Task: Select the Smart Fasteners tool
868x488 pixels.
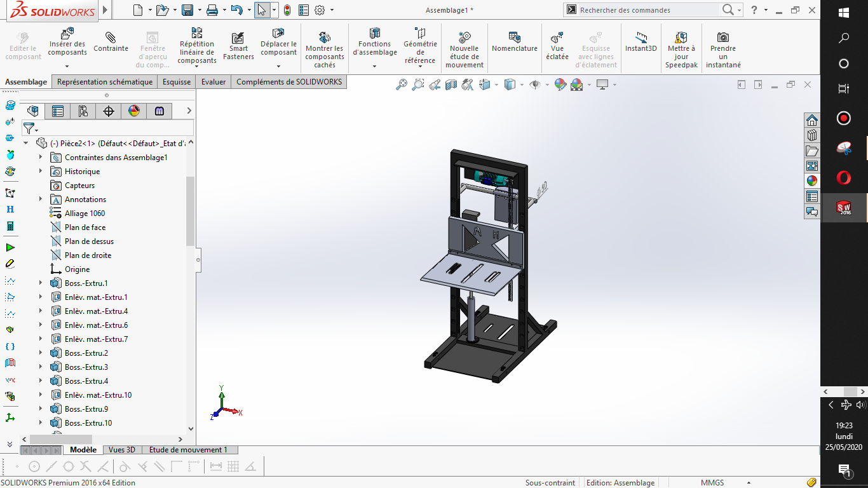Action: click(238, 37)
